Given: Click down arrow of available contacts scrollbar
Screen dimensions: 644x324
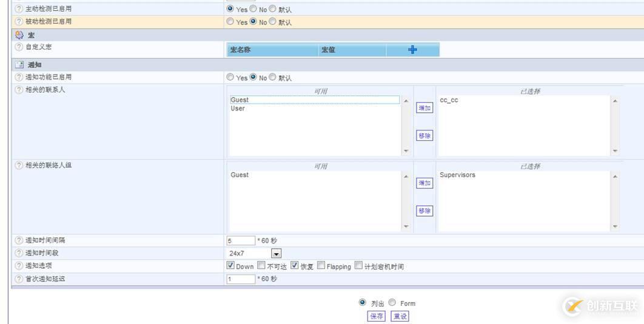Looking at the screenshot, I should (406, 151).
